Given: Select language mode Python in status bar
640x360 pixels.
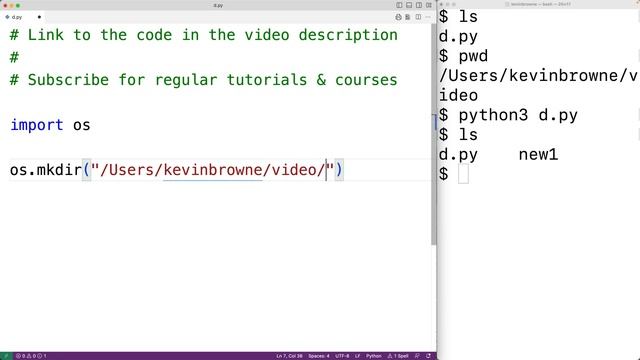Looking at the screenshot, I should pos(373,356).
